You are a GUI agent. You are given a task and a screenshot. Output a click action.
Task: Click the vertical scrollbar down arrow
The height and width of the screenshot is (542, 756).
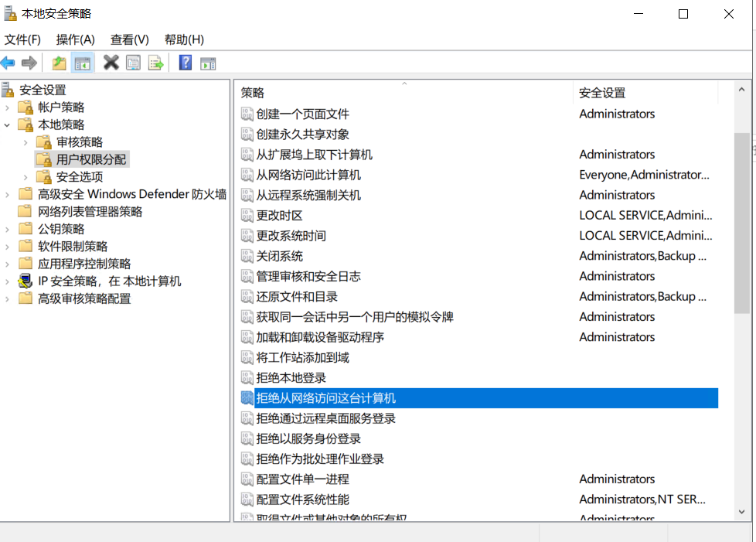(x=741, y=511)
